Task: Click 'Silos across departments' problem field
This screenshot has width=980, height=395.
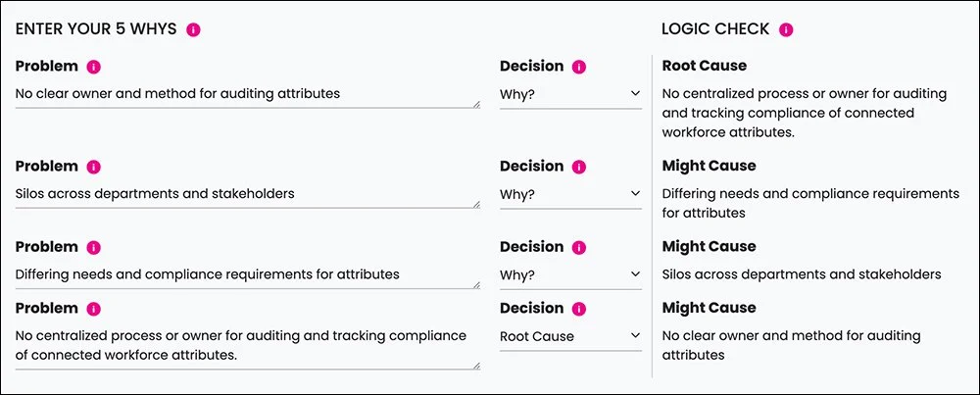Action: pos(245,194)
